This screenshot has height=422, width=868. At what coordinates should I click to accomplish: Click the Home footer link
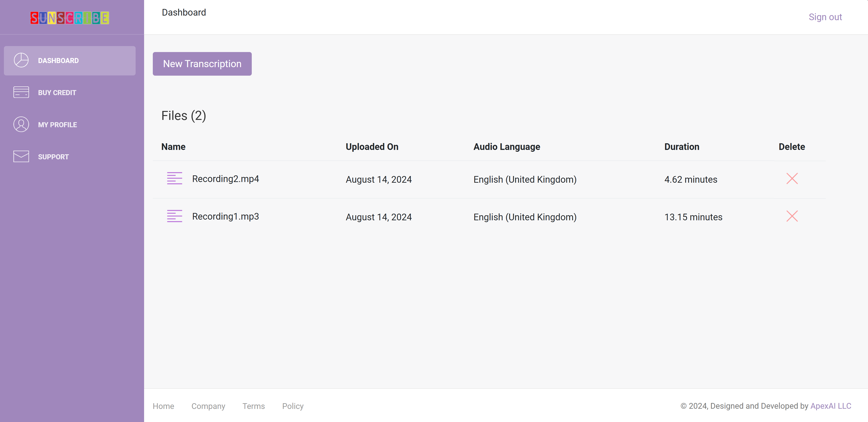(164, 406)
